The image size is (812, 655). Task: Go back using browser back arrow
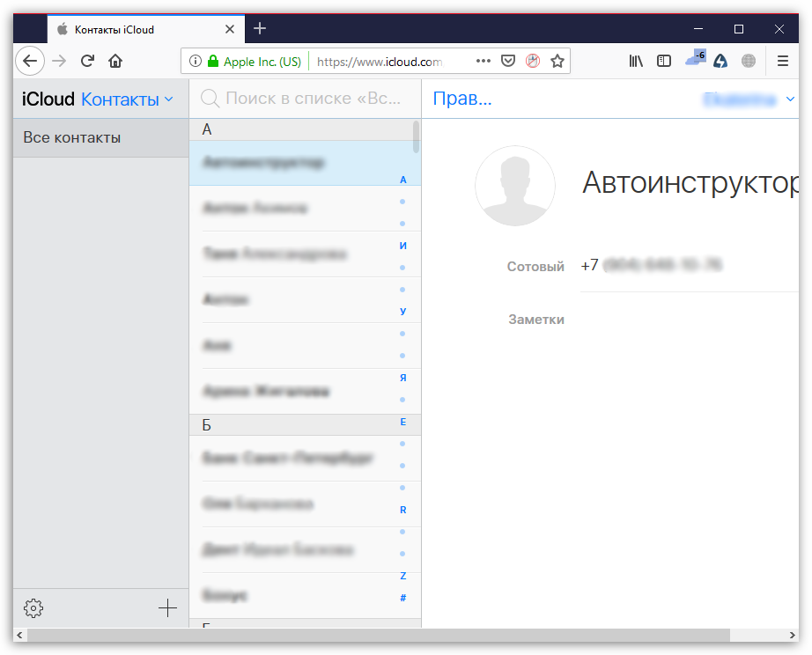tap(30, 61)
